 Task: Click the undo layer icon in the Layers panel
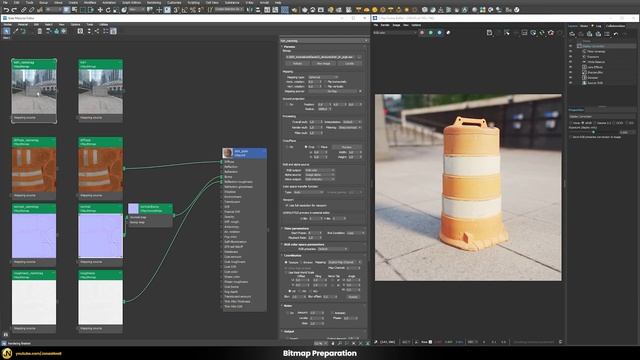616,34
